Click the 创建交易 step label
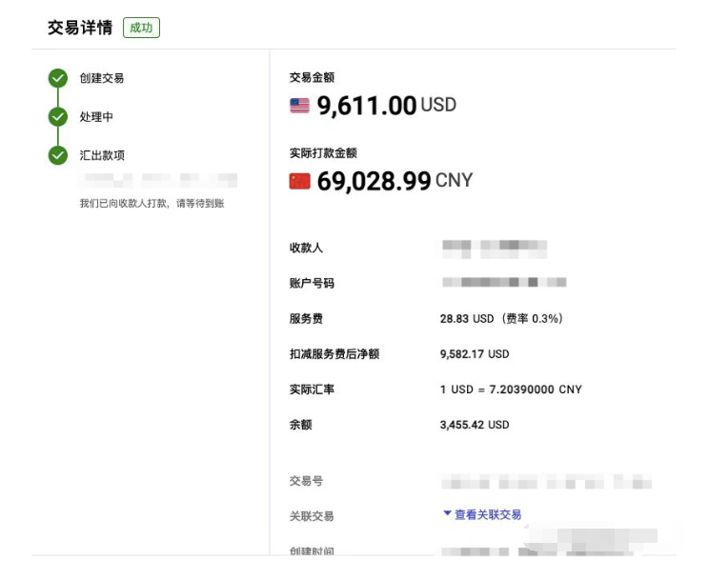The height and width of the screenshot is (580, 728). 102,78
